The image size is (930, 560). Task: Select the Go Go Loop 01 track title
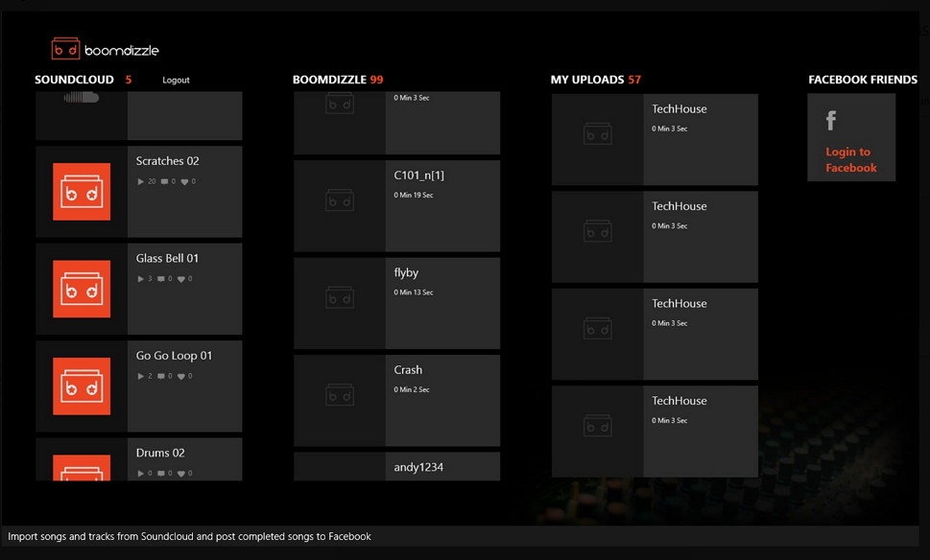174,356
